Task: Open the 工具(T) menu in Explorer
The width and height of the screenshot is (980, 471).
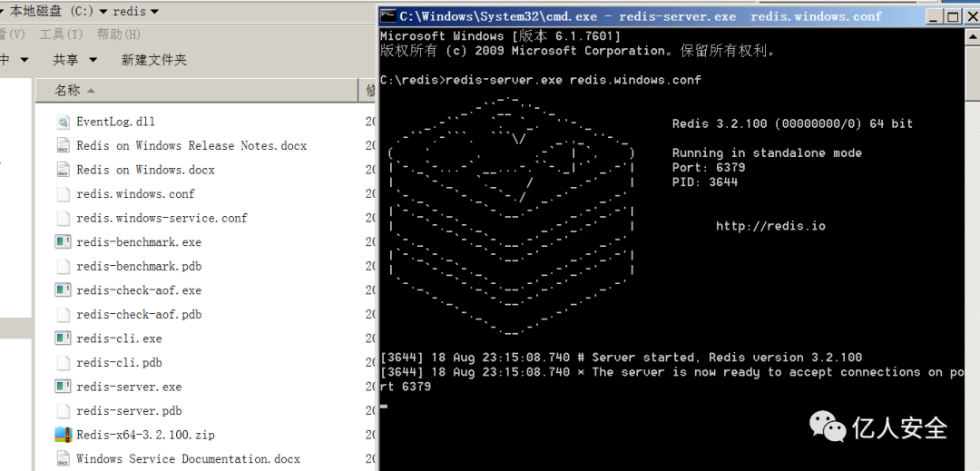Action: (x=61, y=34)
